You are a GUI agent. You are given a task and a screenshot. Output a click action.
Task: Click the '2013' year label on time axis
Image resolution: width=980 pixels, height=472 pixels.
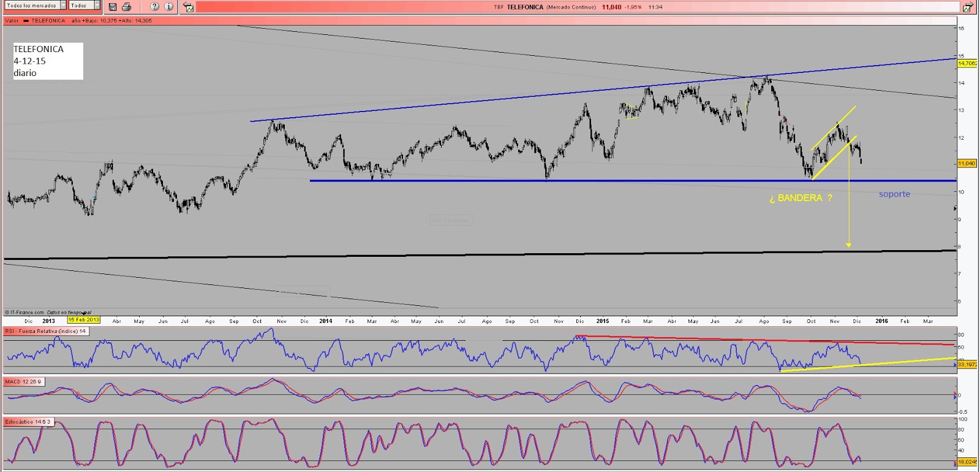(48, 321)
